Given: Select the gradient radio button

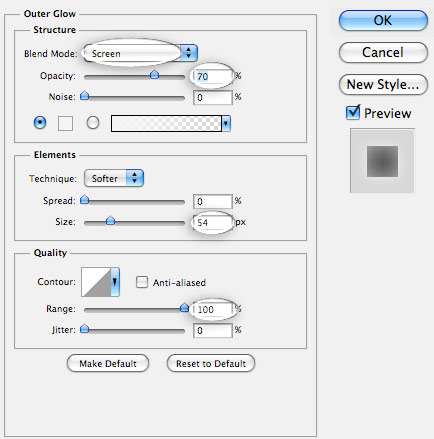Looking at the screenshot, I should 93,123.
